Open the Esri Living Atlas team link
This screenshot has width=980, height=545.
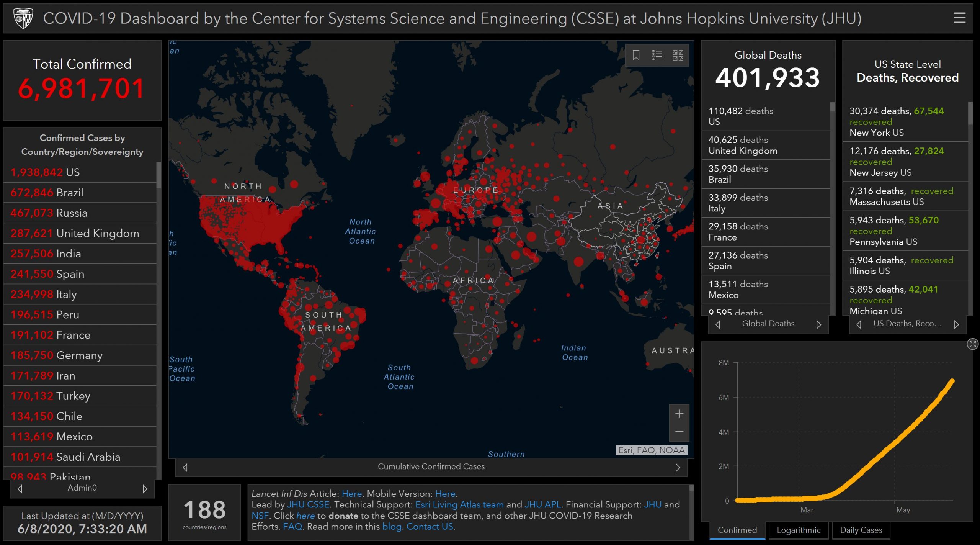[459, 504]
